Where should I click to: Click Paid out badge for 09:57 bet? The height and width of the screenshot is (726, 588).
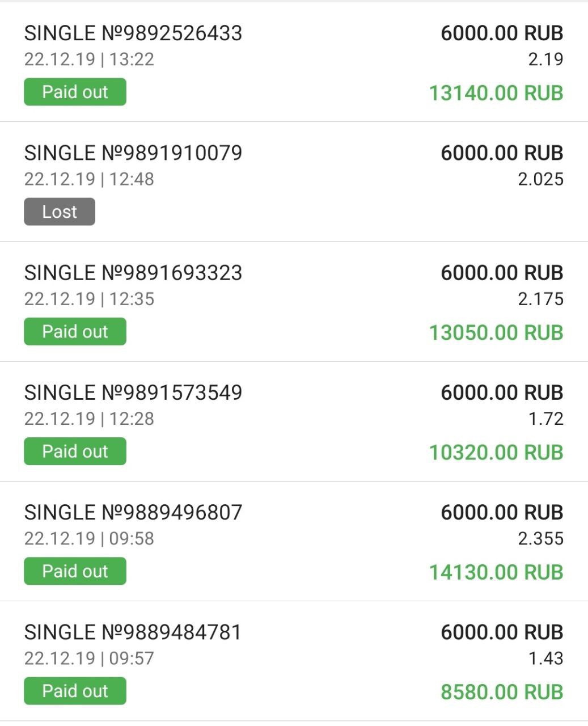(75, 691)
